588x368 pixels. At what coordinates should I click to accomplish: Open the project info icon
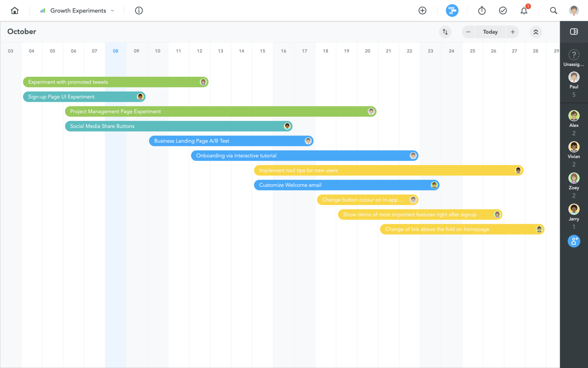(139, 10)
